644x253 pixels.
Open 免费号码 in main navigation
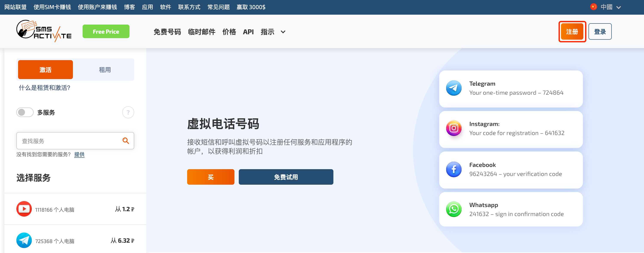point(167,32)
